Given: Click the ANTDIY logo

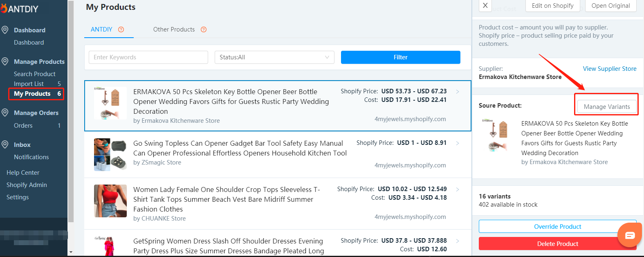Looking at the screenshot, I should point(20,9).
